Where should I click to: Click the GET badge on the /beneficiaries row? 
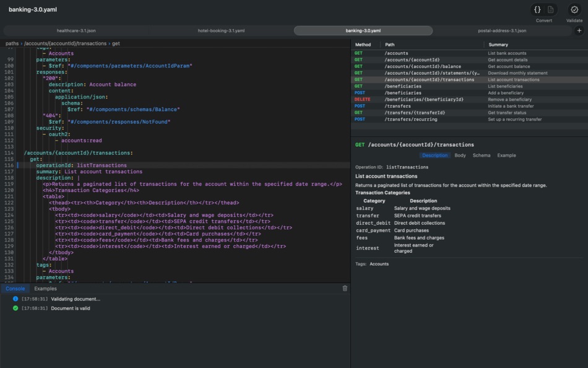tap(358, 86)
